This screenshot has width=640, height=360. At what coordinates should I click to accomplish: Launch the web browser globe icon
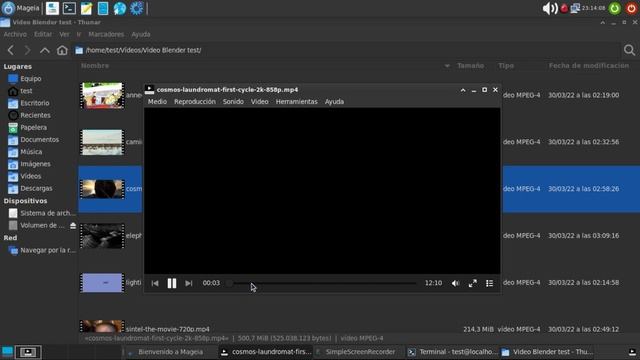120,8
